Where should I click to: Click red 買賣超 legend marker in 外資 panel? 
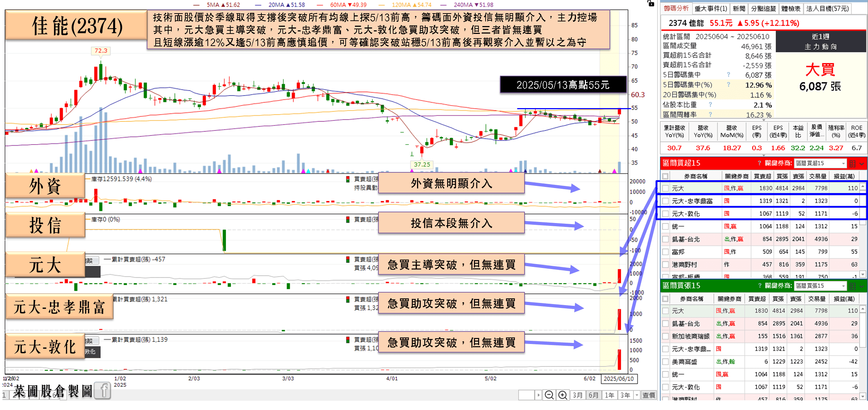[348, 179]
